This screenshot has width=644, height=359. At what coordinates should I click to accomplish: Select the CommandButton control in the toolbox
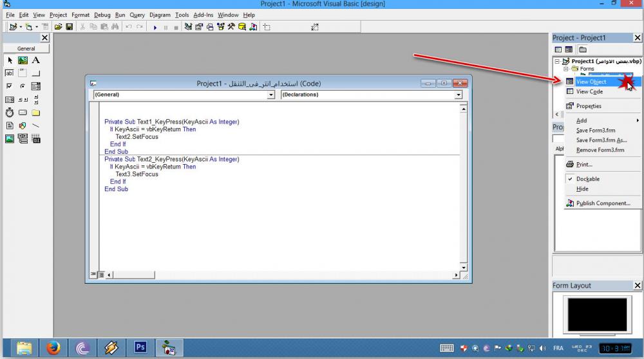35,73
